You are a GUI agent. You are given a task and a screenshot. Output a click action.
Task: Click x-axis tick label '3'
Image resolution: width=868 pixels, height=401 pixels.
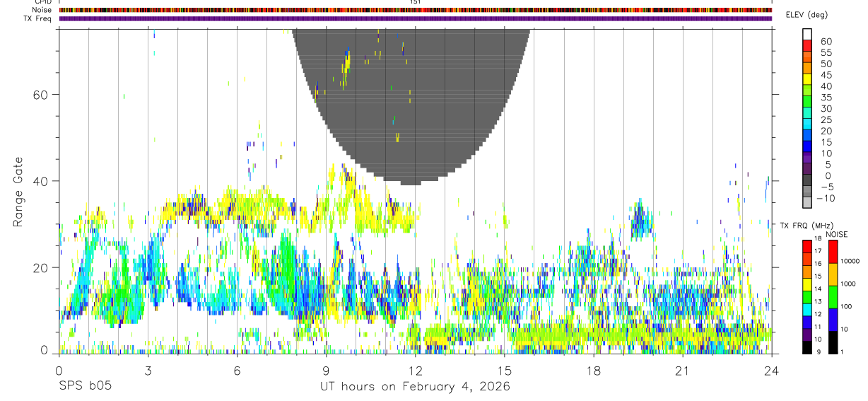click(x=148, y=371)
